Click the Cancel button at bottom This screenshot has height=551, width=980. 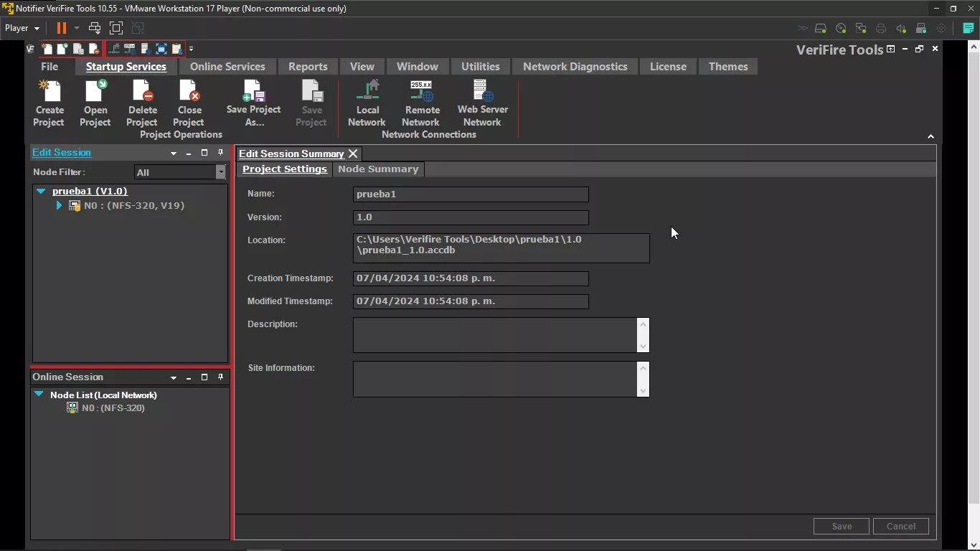pos(901,526)
